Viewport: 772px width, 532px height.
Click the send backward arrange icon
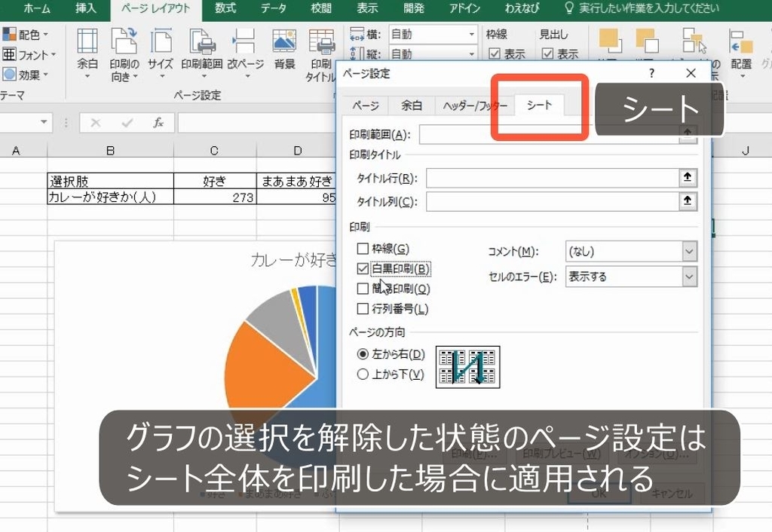click(647, 41)
